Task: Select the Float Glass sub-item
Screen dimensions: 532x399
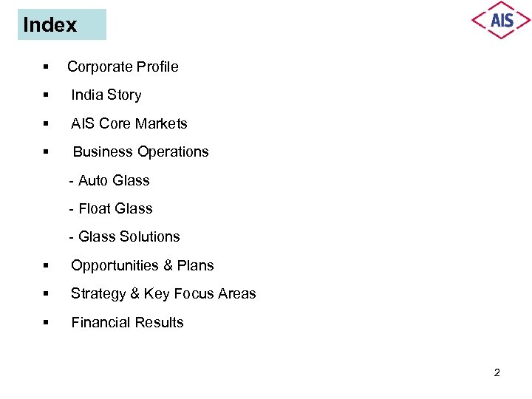Action: point(111,208)
